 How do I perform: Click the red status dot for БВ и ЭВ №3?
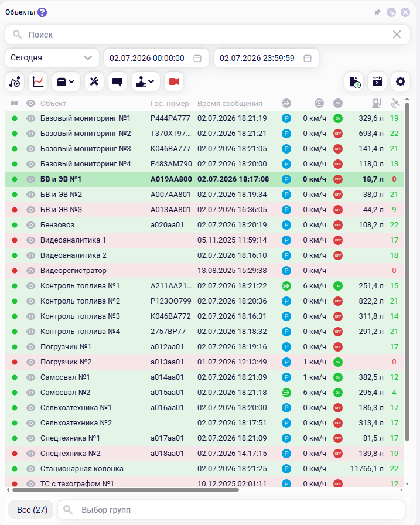pyautogui.click(x=15, y=210)
